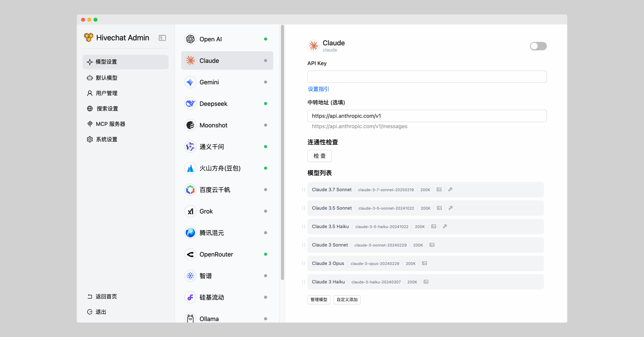The width and height of the screenshot is (644, 337).
Task: Enable the Claude provider toggle switch
Action: tap(538, 46)
